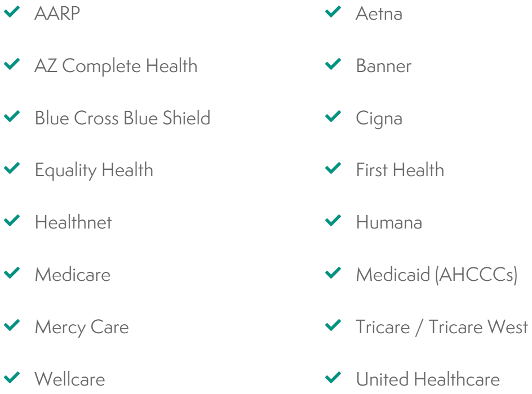This screenshot has width=532, height=394.
Task: Click the checkmark icon next to Aetna
Action: [x=333, y=11]
